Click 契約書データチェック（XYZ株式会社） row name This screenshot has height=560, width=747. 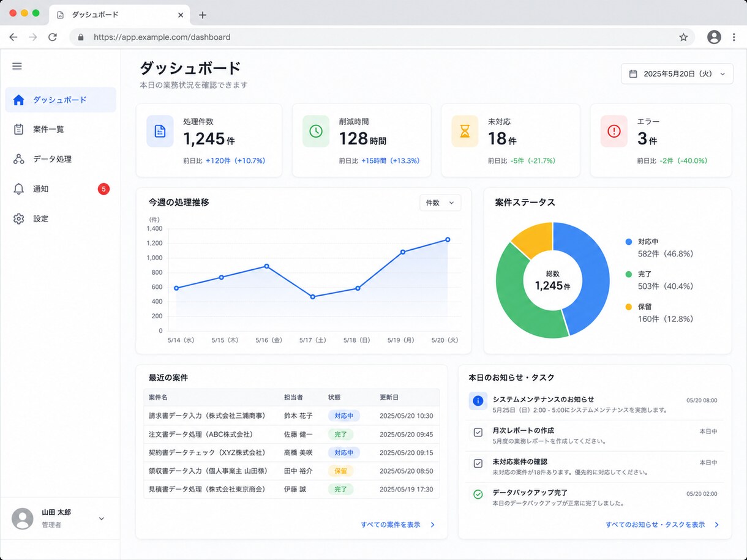click(x=207, y=452)
